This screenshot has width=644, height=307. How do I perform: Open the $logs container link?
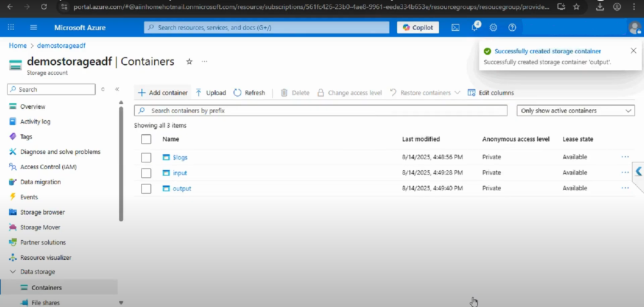(180, 157)
